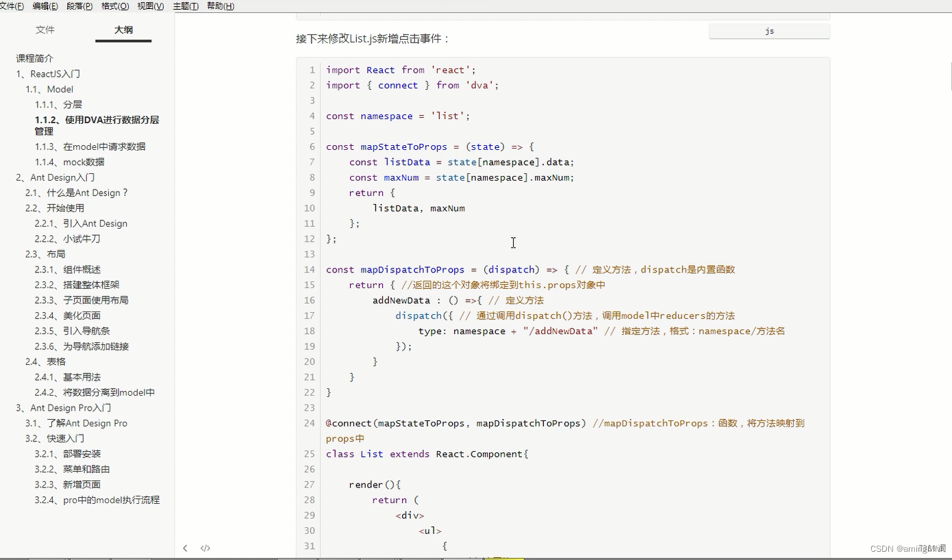The height and width of the screenshot is (560, 952).
Task: Open the 段落(P) menu
Action: (x=79, y=6)
